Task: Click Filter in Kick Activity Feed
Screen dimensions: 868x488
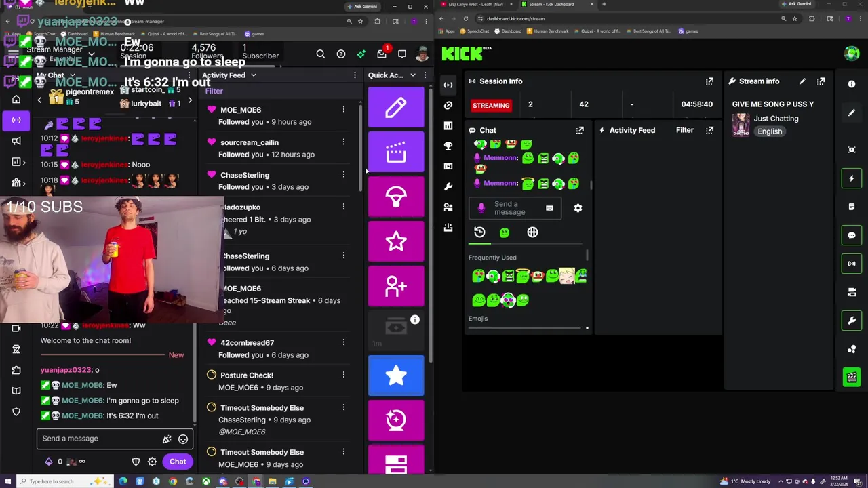Action: point(685,130)
